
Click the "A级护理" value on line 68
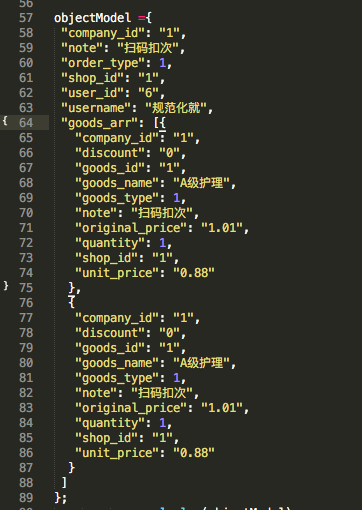click(x=201, y=183)
